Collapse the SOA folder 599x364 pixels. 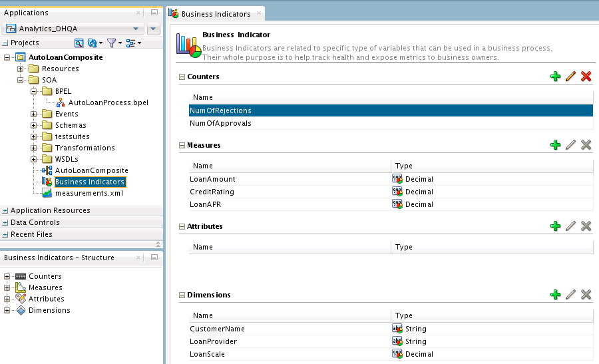[20, 80]
